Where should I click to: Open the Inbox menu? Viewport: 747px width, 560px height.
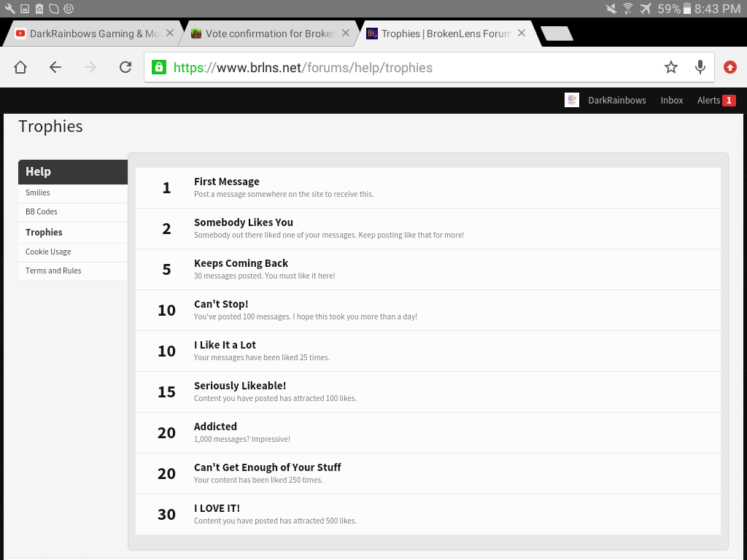click(x=672, y=100)
